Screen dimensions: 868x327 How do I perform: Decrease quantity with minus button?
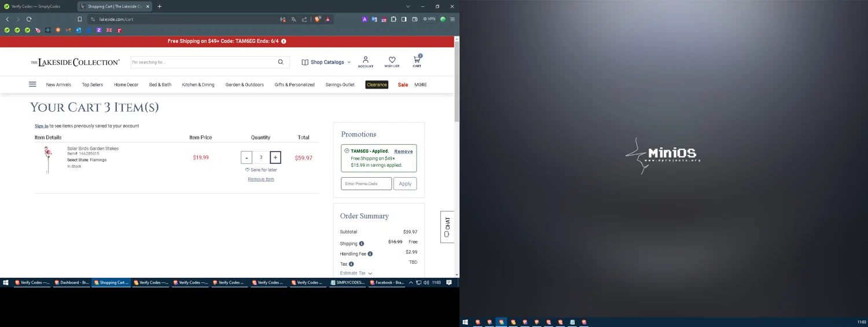click(x=247, y=157)
